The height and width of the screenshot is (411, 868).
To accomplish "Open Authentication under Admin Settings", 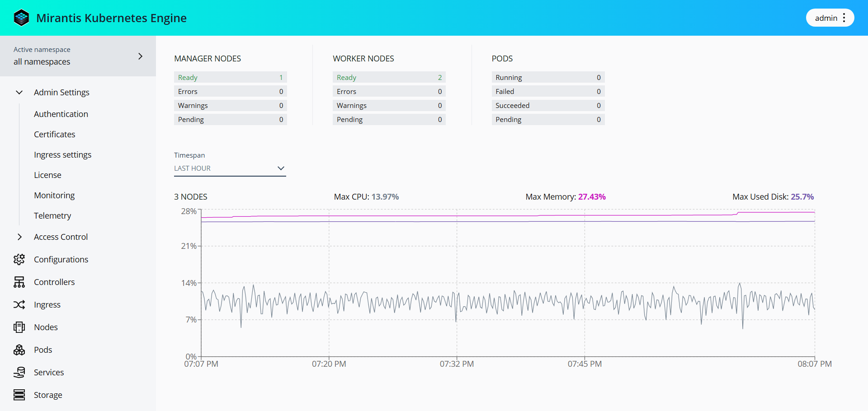I will pyautogui.click(x=61, y=114).
